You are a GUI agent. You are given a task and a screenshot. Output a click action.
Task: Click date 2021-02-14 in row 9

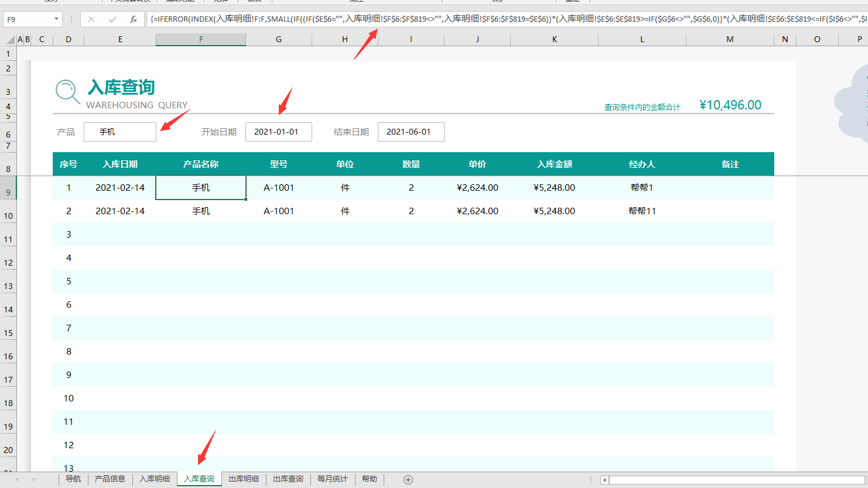[x=120, y=188]
